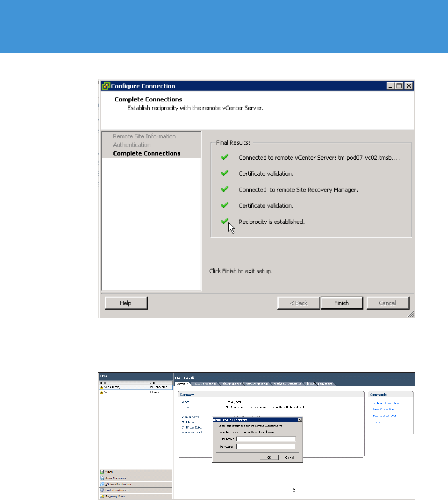Click the Not Connected status cell

click(x=158, y=387)
